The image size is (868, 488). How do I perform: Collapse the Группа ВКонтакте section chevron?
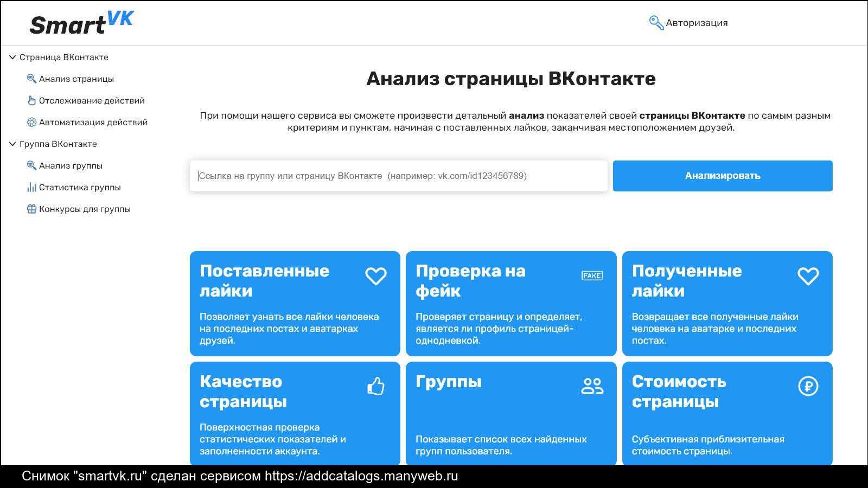(x=12, y=144)
